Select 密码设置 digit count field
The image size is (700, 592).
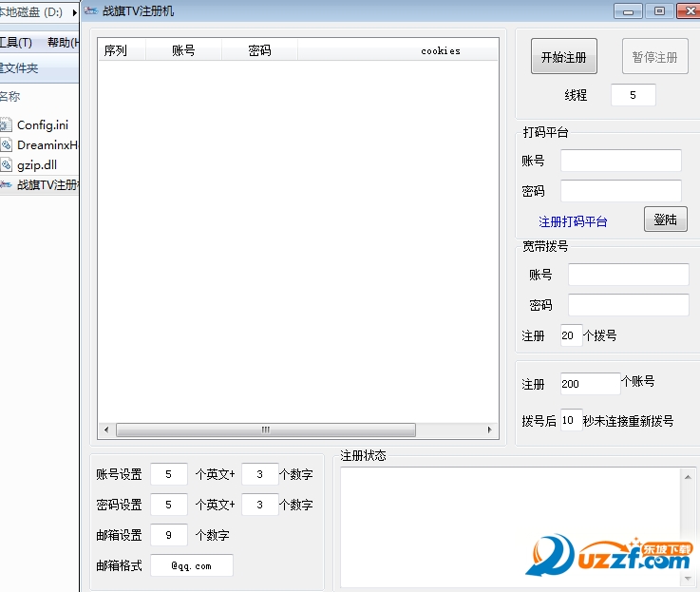[260, 505]
